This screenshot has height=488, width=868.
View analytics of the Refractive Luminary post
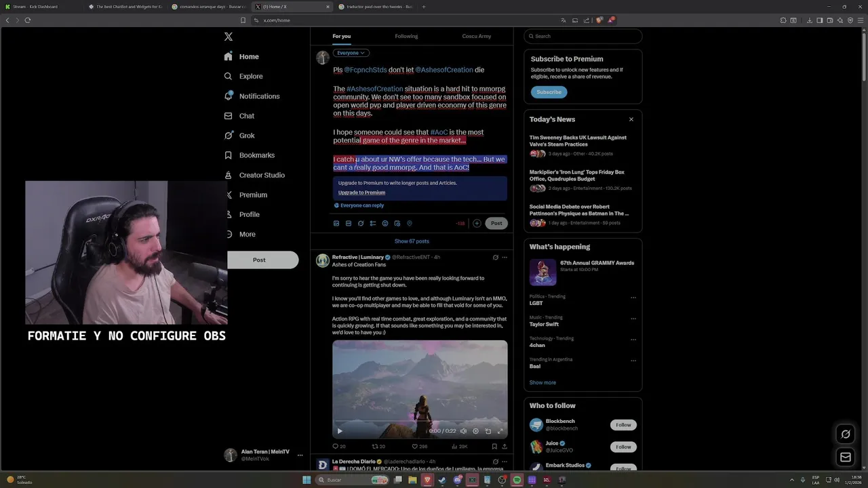point(459,447)
